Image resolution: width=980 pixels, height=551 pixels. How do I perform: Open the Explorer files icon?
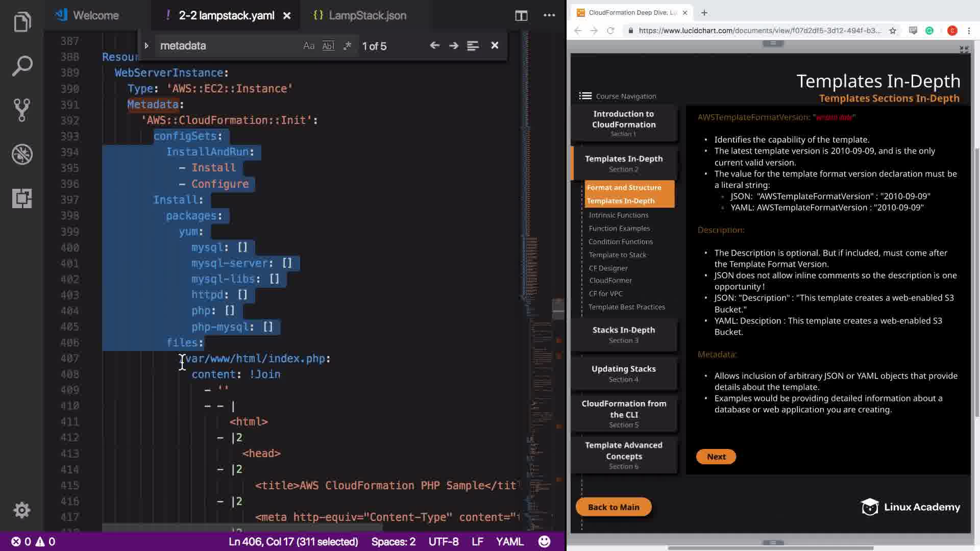pyautogui.click(x=22, y=22)
